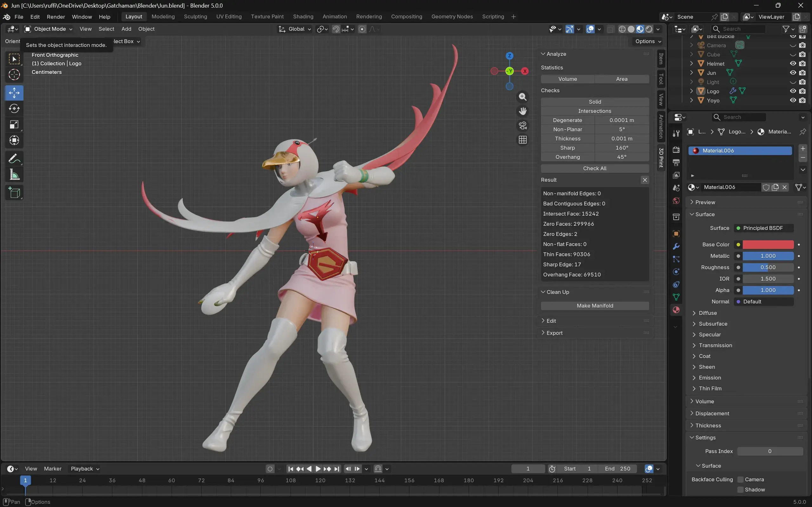This screenshot has height=507, width=812.
Task: Select the Add Cube tool
Action: 14,193
